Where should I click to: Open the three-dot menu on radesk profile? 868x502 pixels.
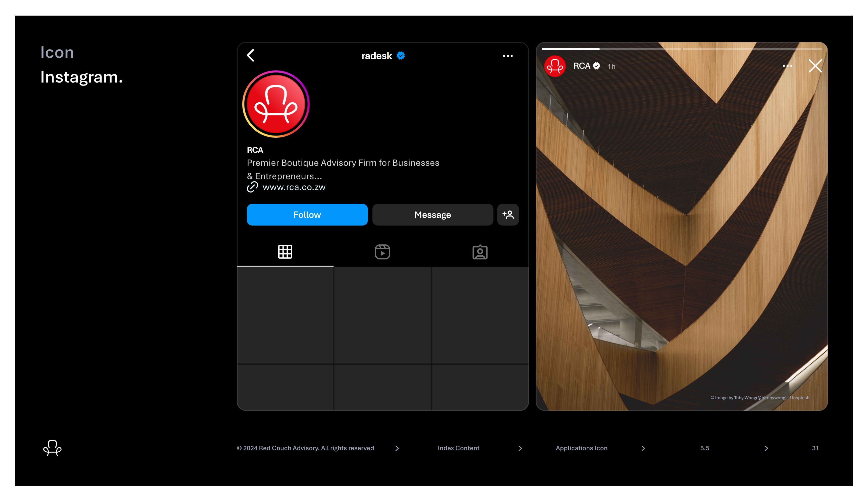(507, 56)
